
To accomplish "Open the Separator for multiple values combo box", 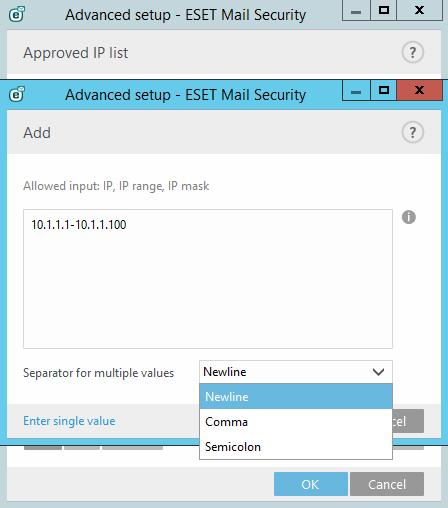I will pyautogui.click(x=296, y=372).
